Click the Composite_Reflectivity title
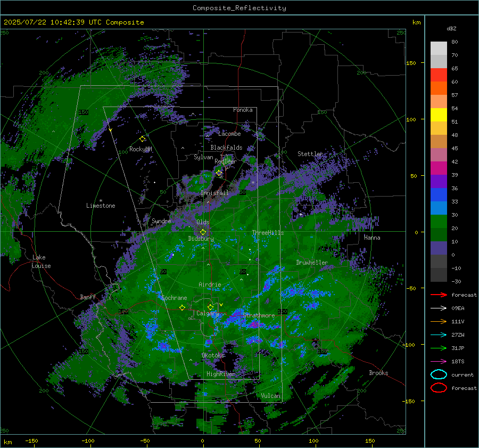Image resolution: width=479 pixels, height=448 pixels. pyautogui.click(x=240, y=8)
